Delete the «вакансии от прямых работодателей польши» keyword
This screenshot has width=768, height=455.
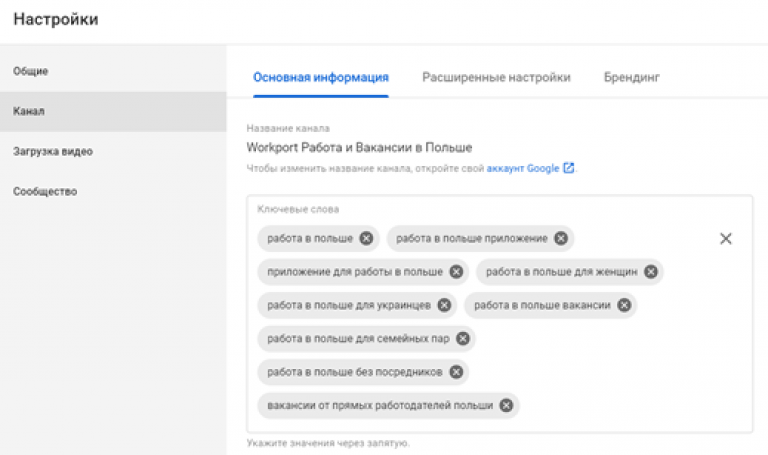point(506,406)
